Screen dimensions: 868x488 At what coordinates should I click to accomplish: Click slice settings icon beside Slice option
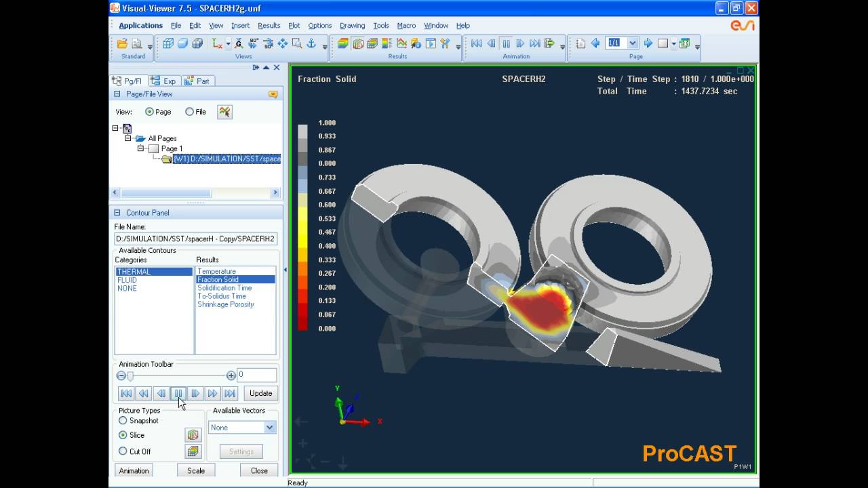(x=193, y=435)
